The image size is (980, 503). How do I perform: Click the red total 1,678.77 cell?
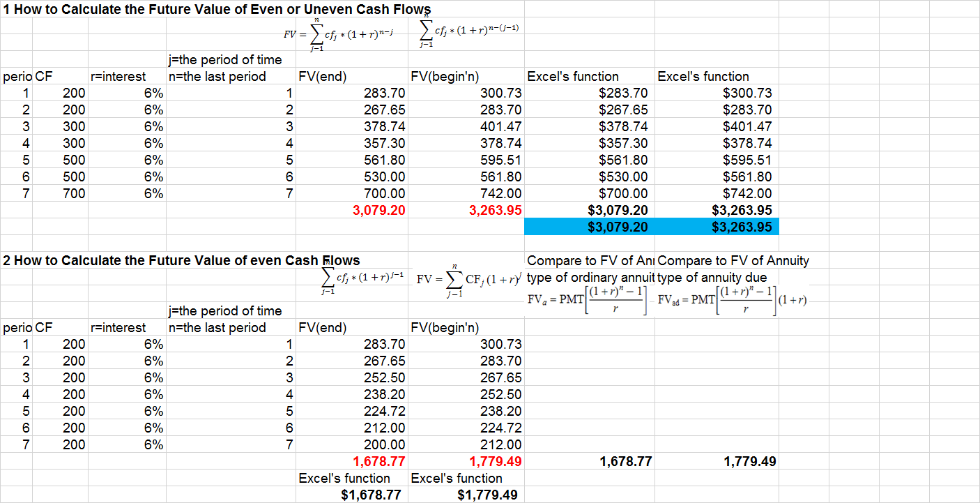coord(380,461)
